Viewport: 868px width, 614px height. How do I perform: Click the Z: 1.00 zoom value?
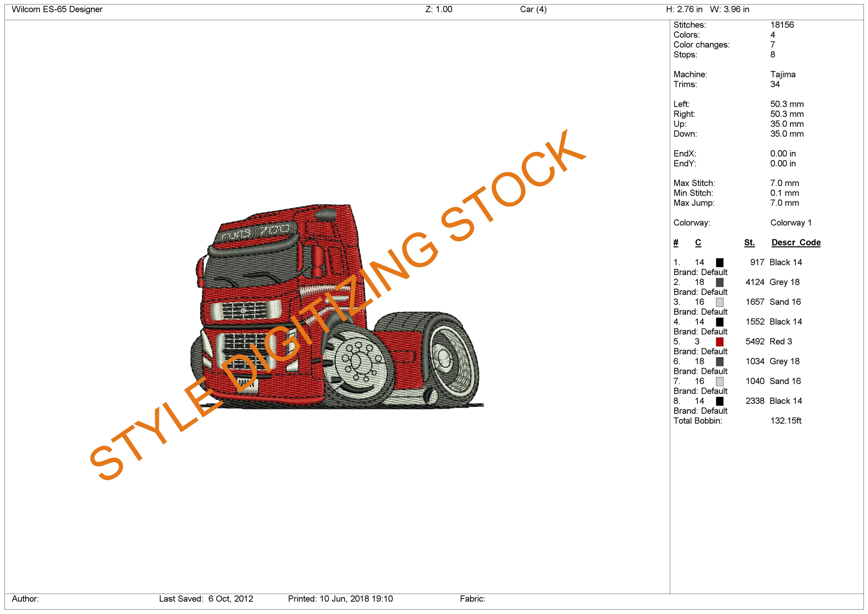pos(439,9)
